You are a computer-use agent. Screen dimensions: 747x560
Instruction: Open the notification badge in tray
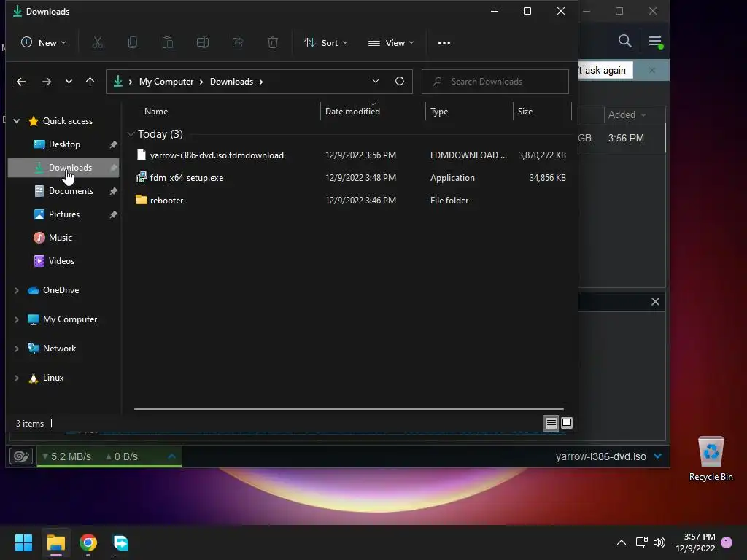pos(727,542)
